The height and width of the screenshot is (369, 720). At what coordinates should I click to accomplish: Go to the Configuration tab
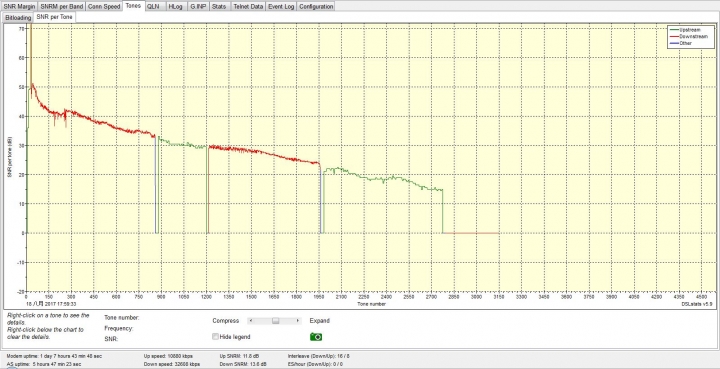point(316,6)
